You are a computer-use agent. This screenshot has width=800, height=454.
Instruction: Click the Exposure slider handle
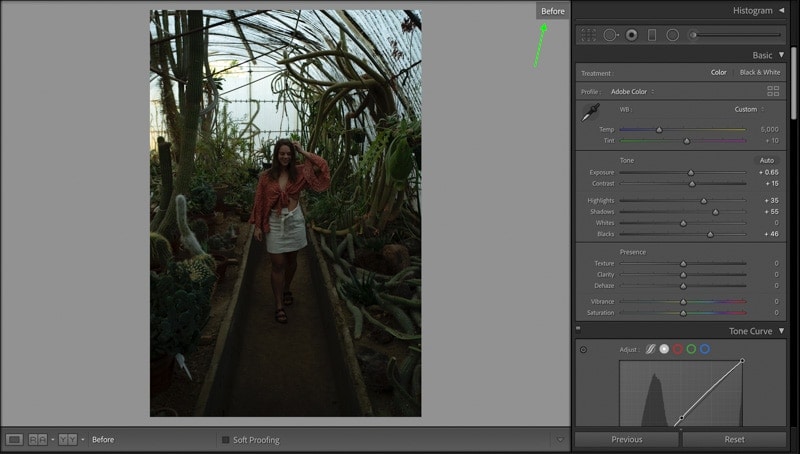pos(691,173)
